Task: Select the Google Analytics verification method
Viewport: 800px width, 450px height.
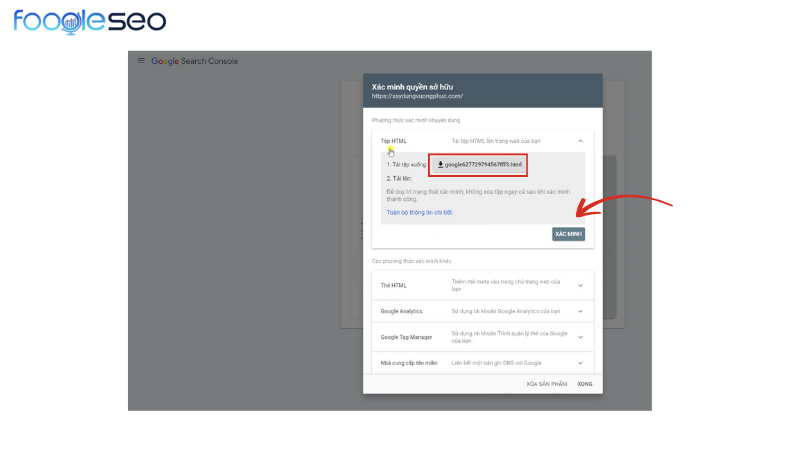Action: [x=402, y=311]
